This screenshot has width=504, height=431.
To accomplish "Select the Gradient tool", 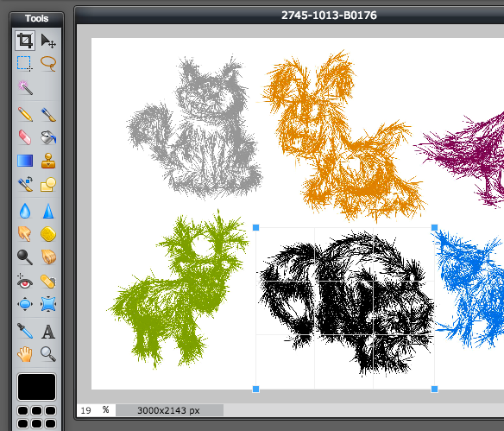I will (x=25, y=161).
